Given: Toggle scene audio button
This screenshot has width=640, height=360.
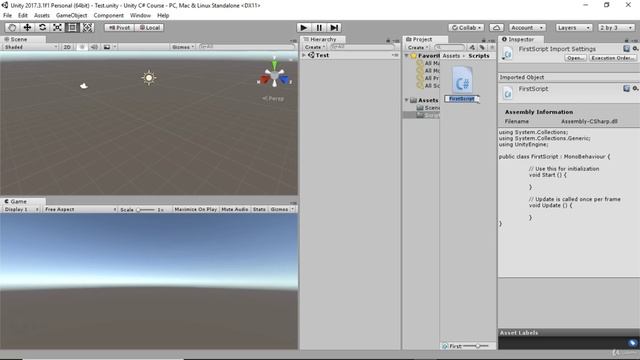Looking at the screenshot, I should point(94,47).
